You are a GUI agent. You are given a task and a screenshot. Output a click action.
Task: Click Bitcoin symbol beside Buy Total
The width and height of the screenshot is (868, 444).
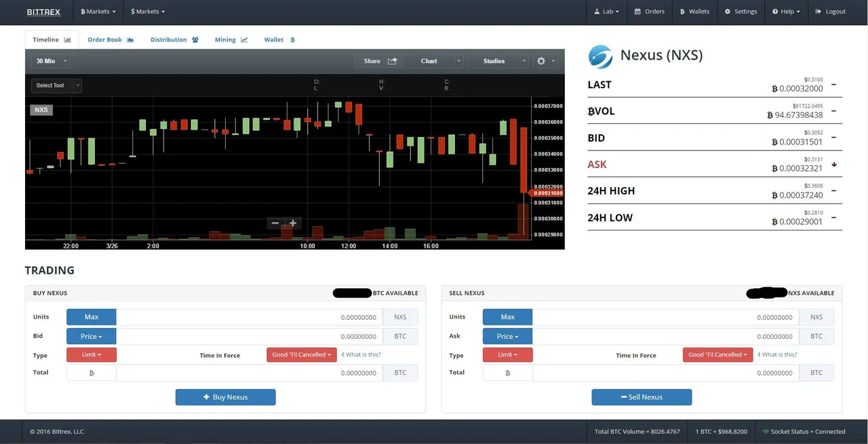pos(92,373)
